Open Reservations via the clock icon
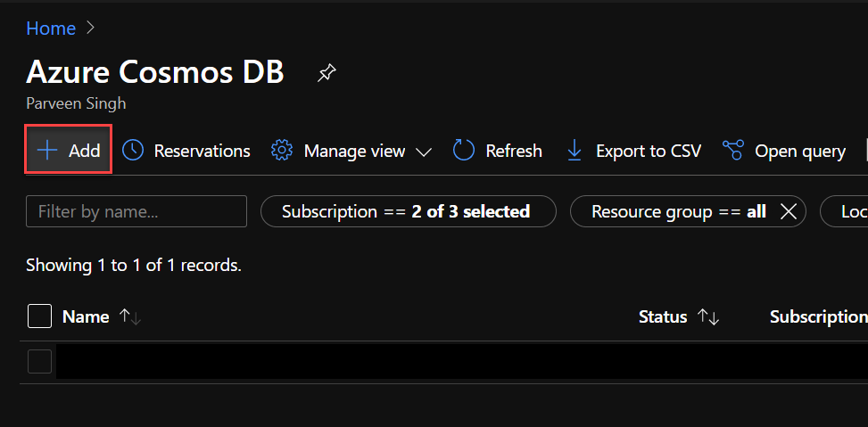 [133, 151]
